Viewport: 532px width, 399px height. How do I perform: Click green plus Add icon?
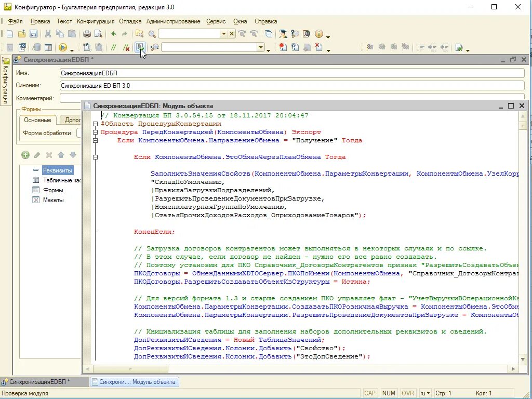tap(25, 155)
